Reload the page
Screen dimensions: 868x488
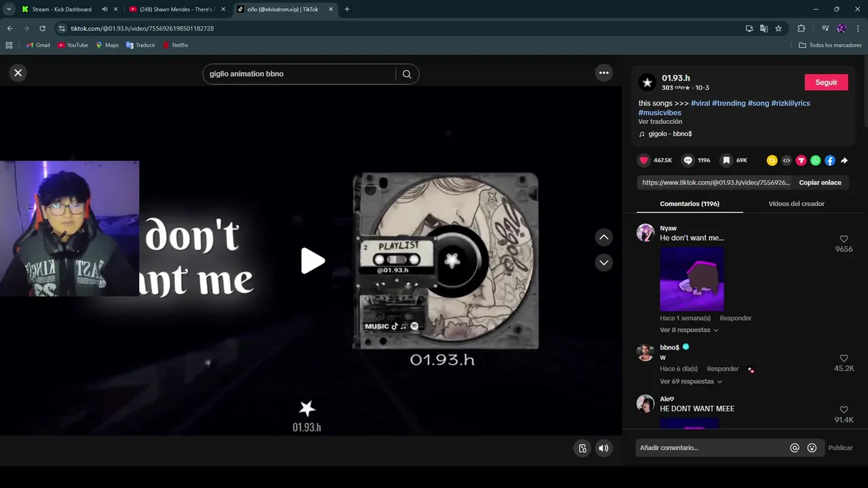(42, 28)
